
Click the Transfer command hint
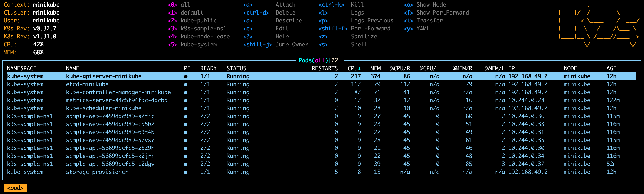click(429, 21)
